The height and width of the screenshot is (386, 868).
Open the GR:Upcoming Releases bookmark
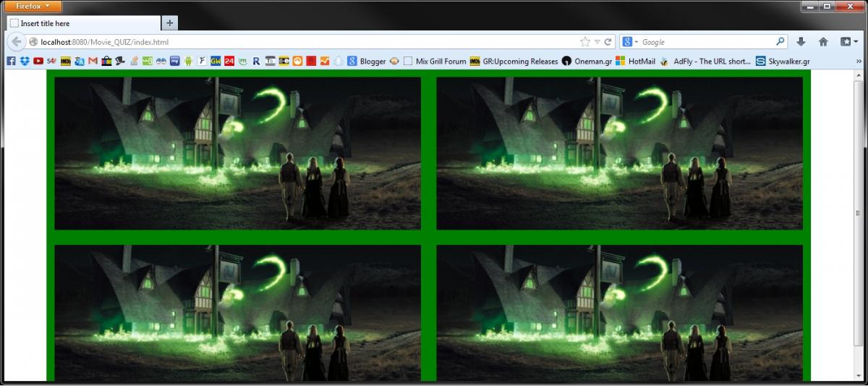click(514, 62)
